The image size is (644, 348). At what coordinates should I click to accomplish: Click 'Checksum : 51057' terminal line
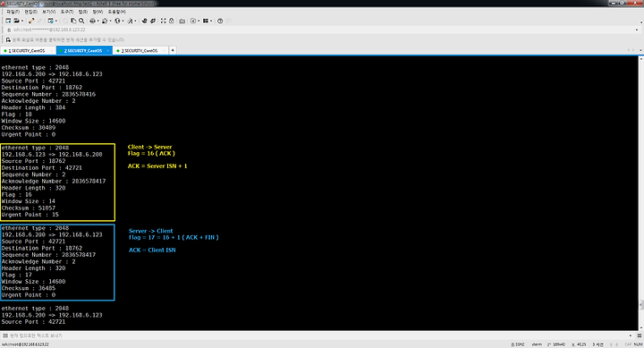28,208
